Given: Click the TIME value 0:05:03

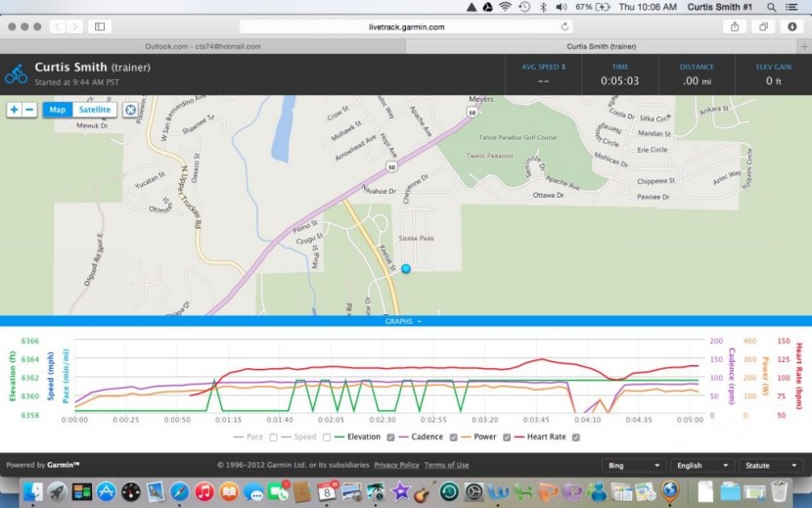Looking at the screenshot, I should [x=619, y=81].
